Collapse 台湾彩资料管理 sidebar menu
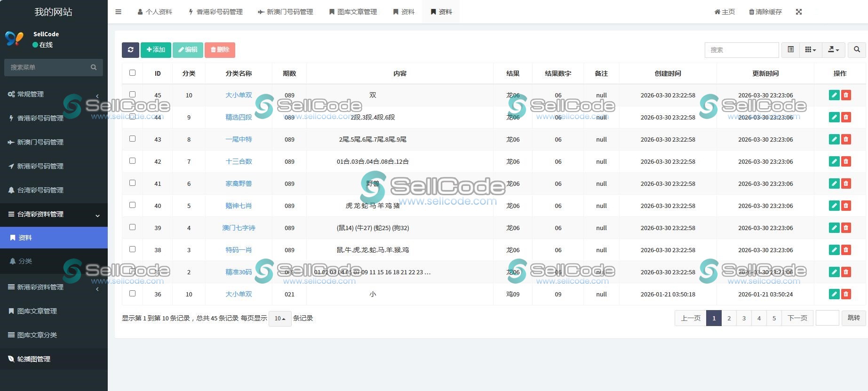Screen dimensions: 868x391 (x=54, y=214)
